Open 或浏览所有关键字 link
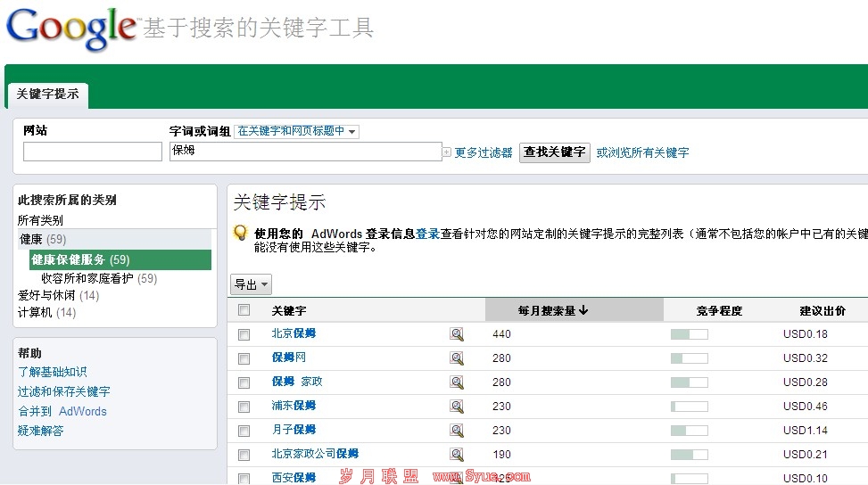This screenshot has width=868, height=485. click(642, 152)
